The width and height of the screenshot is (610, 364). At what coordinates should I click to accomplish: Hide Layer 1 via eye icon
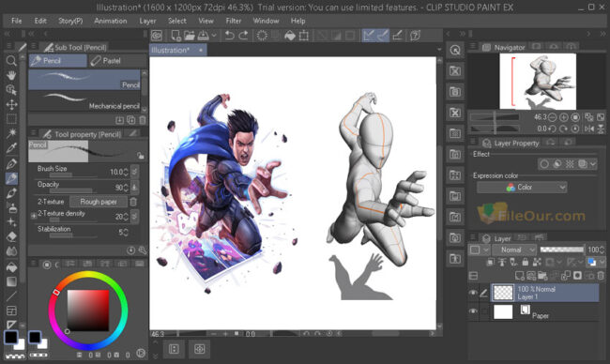tap(473, 293)
